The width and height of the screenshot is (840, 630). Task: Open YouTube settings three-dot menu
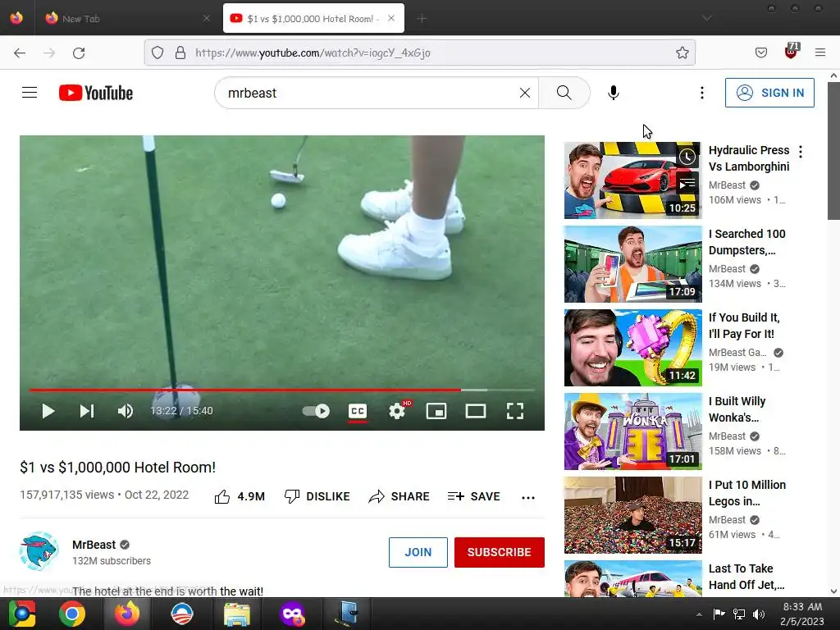click(702, 93)
